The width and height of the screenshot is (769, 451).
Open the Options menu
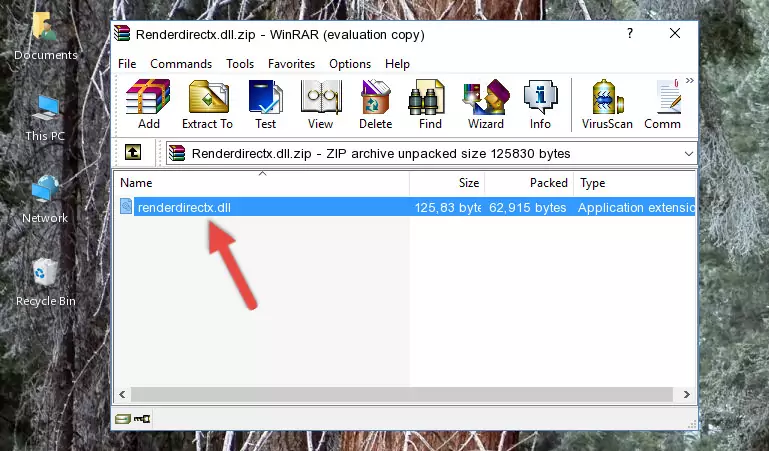[350, 64]
